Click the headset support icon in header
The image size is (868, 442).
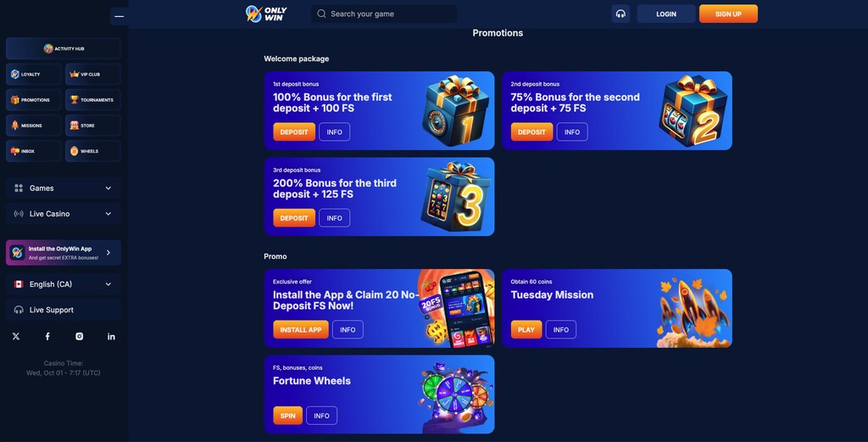click(x=620, y=14)
